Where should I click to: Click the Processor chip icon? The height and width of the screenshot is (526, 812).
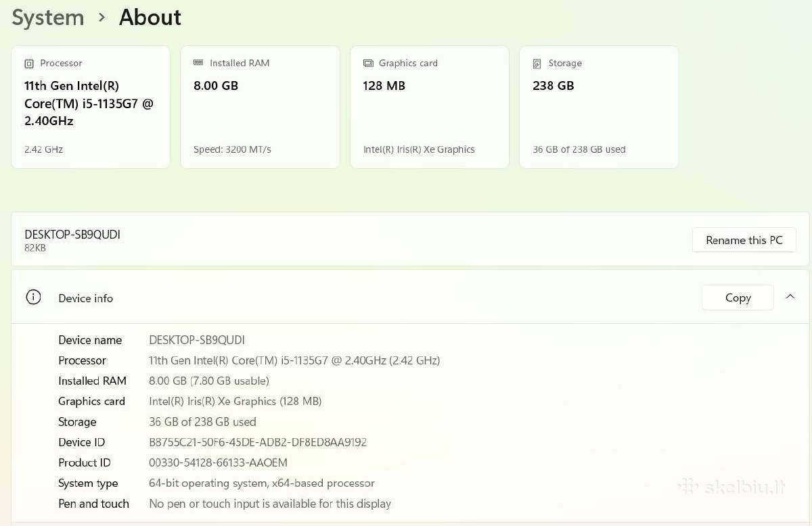pyautogui.click(x=29, y=64)
